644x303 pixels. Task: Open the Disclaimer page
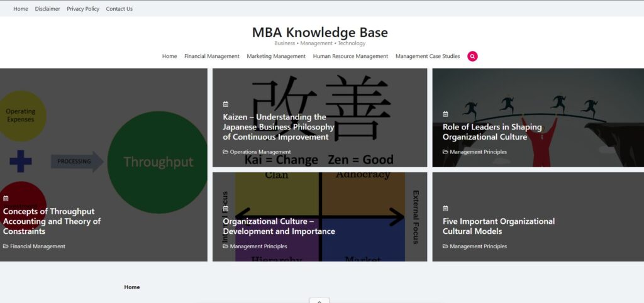click(47, 9)
